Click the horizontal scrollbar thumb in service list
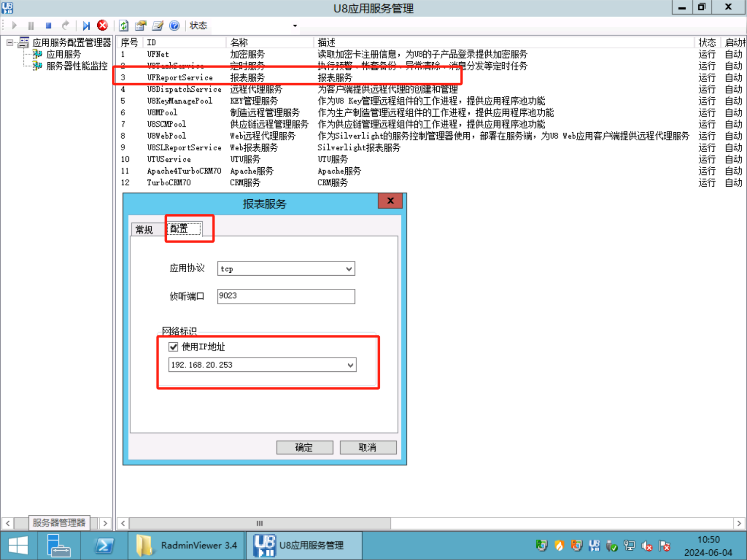This screenshot has width=747, height=560. tap(260, 523)
